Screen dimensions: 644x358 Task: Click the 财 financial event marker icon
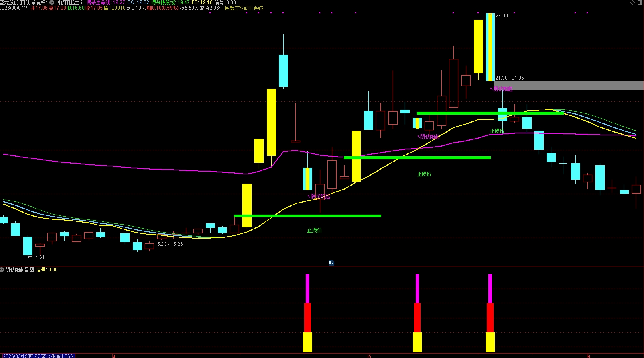pyautogui.click(x=331, y=263)
